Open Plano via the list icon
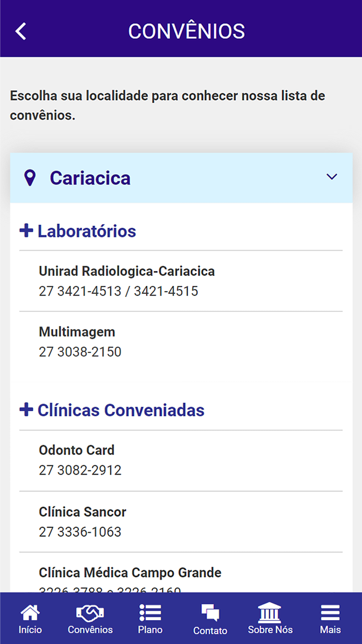 click(x=150, y=613)
